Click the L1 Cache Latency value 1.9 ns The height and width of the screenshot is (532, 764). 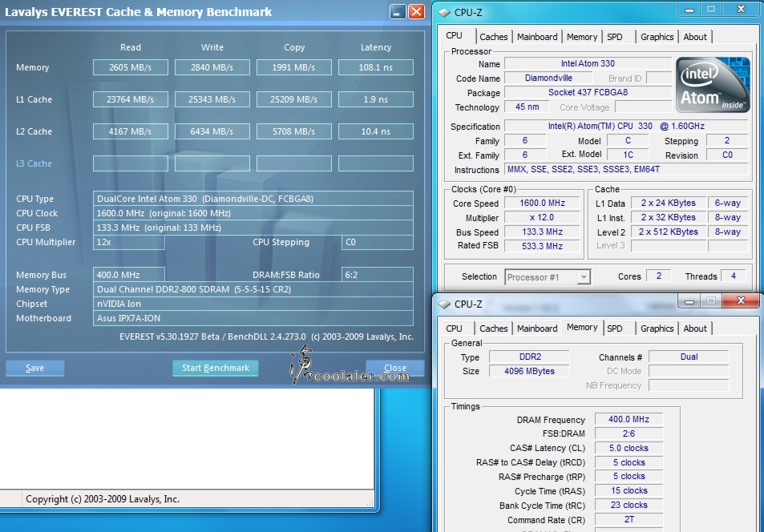pos(376,99)
